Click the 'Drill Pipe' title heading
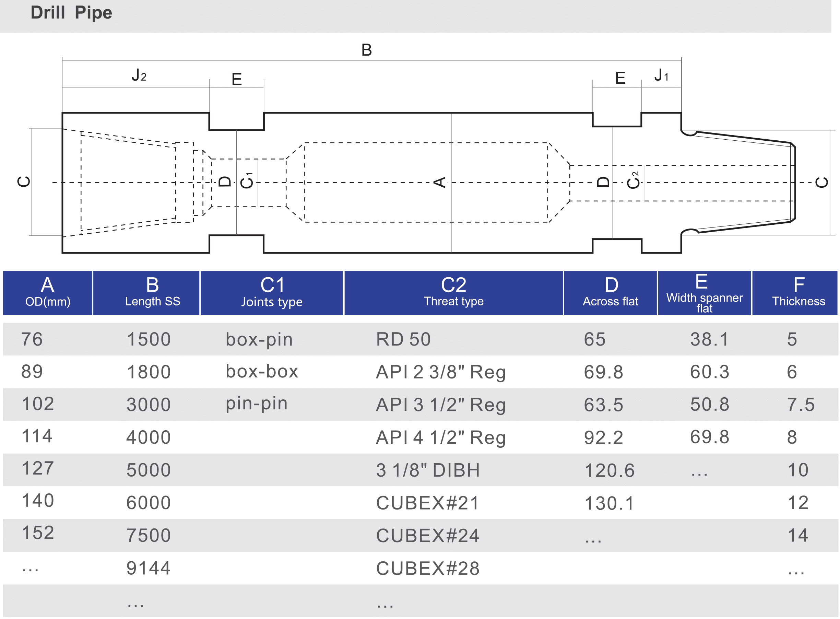Screen dimensions: 840x619 pyautogui.click(x=70, y=12)
